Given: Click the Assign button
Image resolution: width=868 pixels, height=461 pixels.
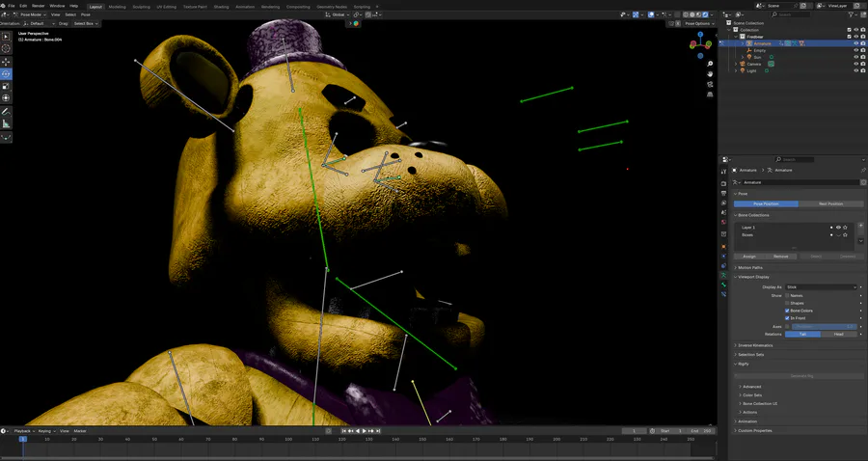Looking at the screenshot, I should click(749, 257).
